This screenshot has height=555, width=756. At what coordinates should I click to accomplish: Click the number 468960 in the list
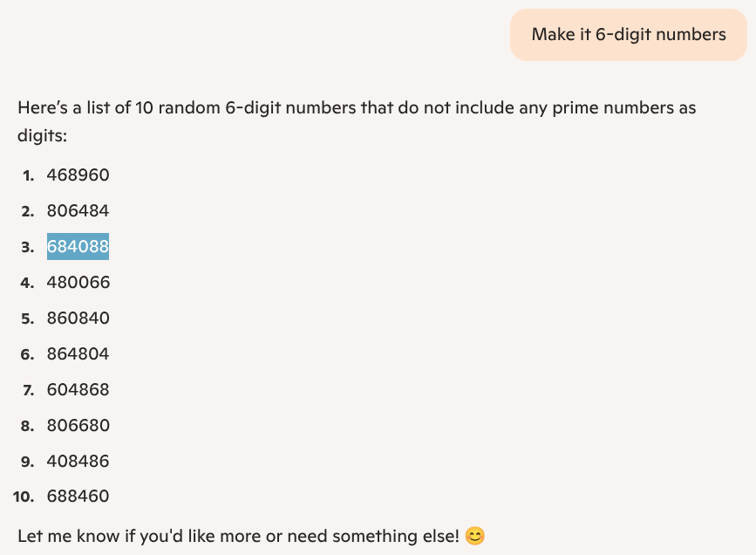coord(78,175)
